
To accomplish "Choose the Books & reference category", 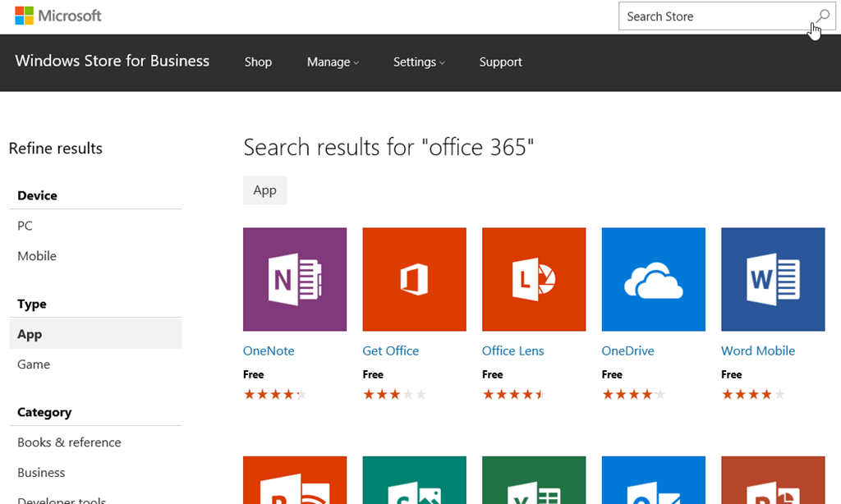I will point(69,442).
